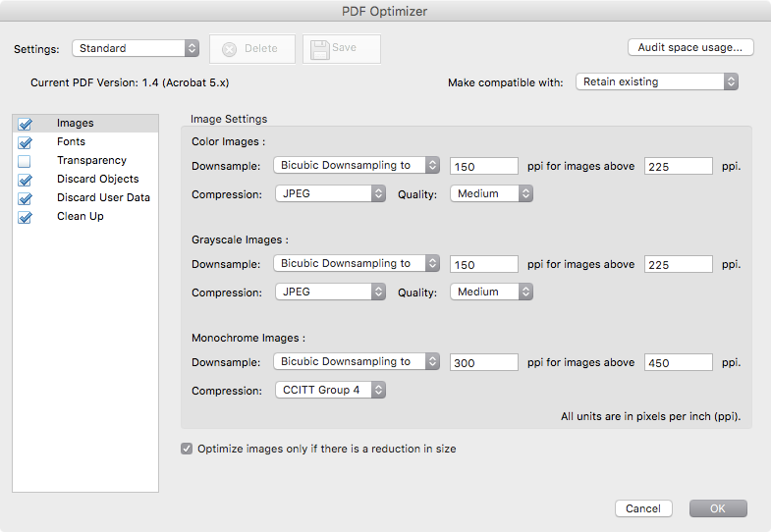This screenshot has width=771, height=532.
Task: Click the Delete settings icon button
Action: 229,49
